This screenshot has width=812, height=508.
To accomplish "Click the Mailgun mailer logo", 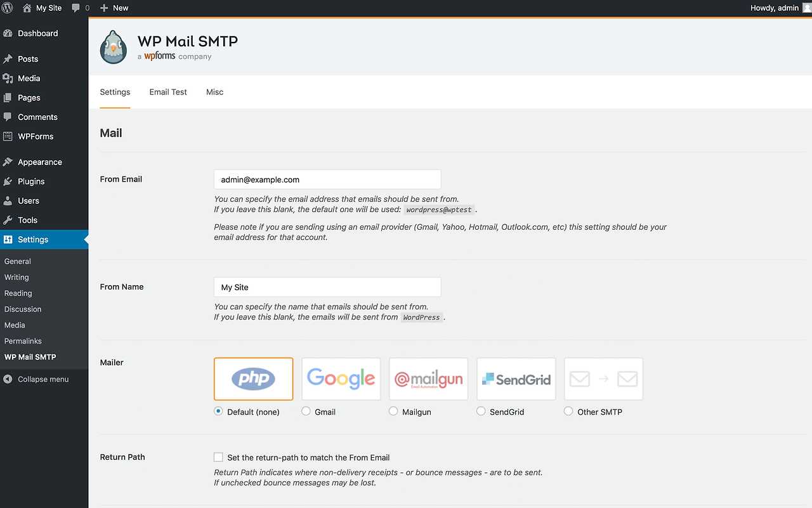I will [428, 378].
